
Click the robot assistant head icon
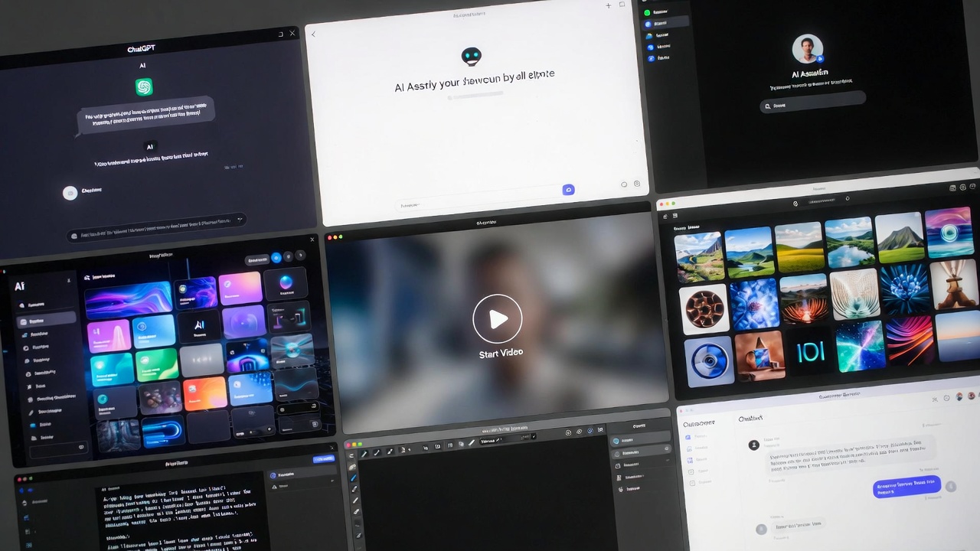(x=472, y=56)
